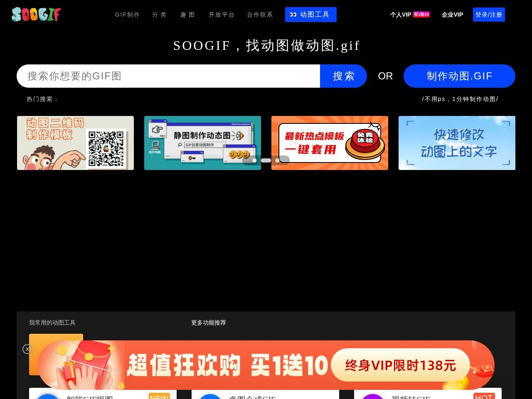Image resolution: width=532 pixels, height=399 pixels.
Task: Click the 热门搜索 label
Action: 42,99
